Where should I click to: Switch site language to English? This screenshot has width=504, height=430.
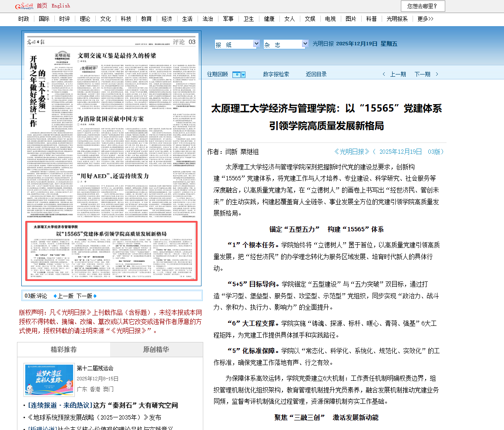(60, 6)
